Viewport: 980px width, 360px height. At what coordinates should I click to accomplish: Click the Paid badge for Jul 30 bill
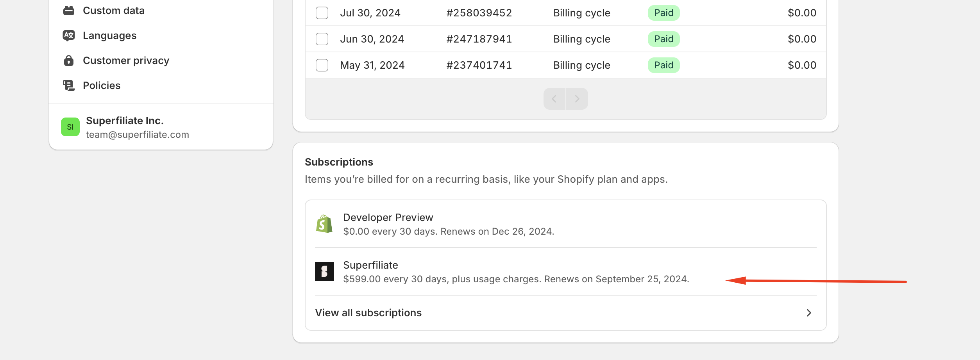point(664,13)
